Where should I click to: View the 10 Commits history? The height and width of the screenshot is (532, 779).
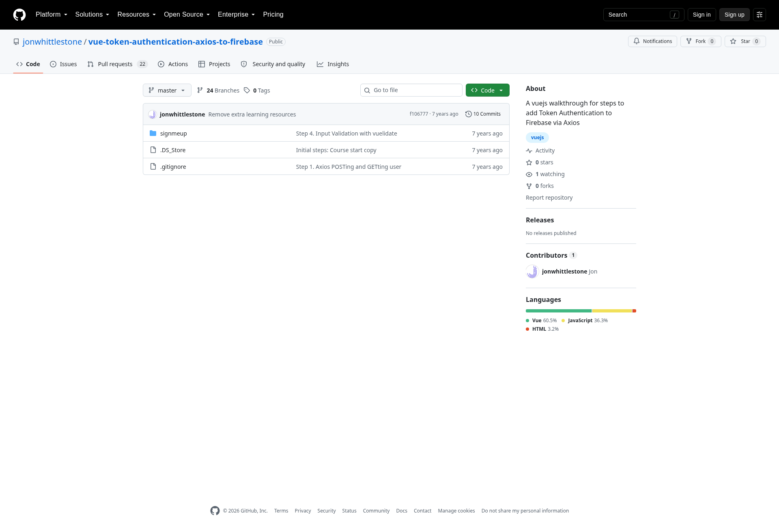coord(483,114)
